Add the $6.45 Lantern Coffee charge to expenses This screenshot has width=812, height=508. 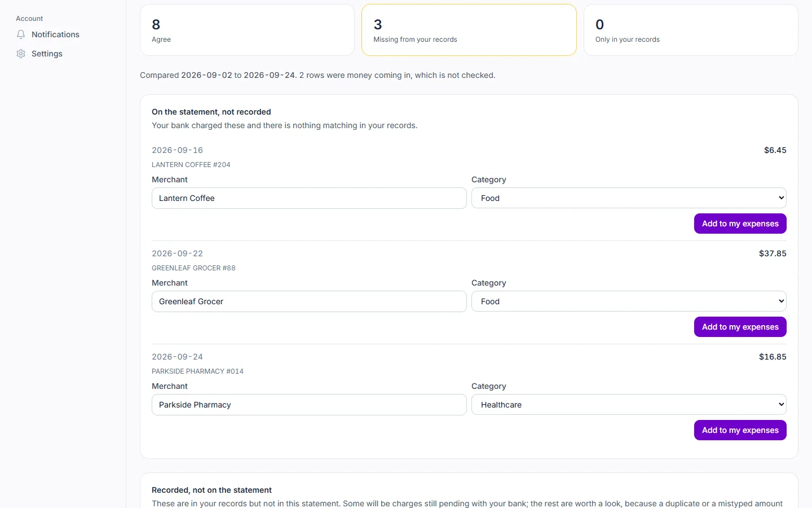[740, 224]
